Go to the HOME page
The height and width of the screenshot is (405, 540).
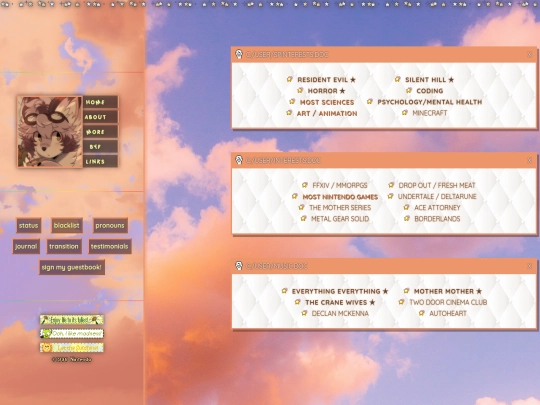100,102
